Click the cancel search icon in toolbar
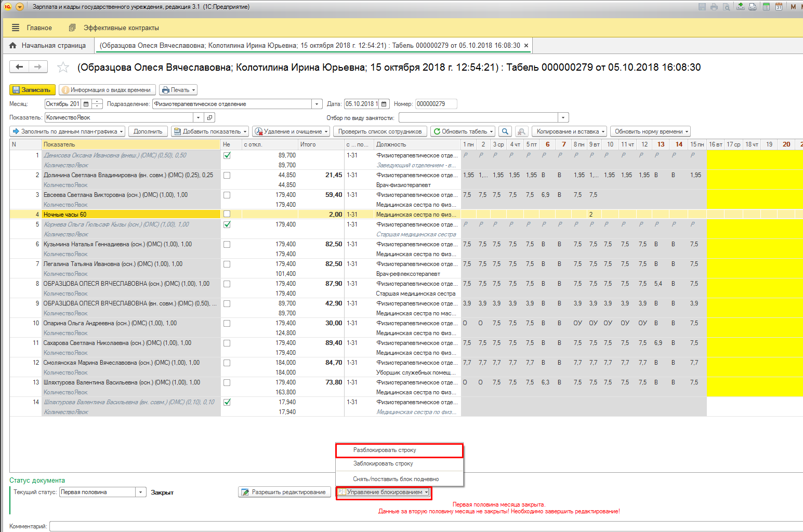This screenshot has width=803, height=532. point(521,131)
